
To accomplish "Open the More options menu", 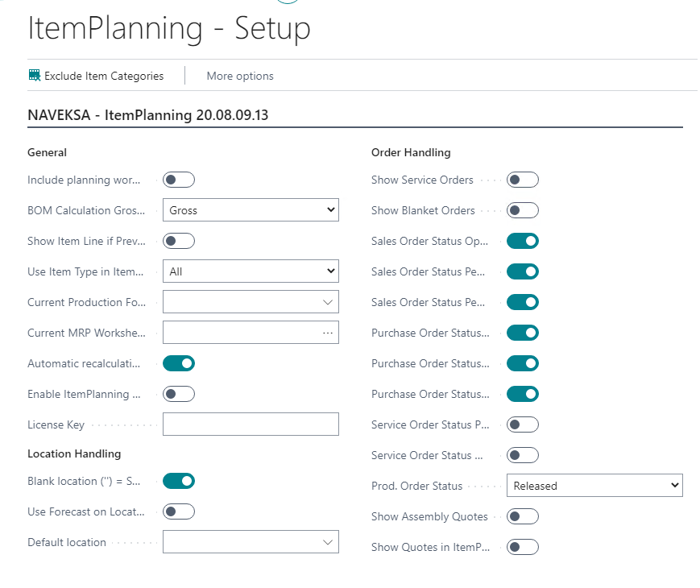I will (239, 76).
